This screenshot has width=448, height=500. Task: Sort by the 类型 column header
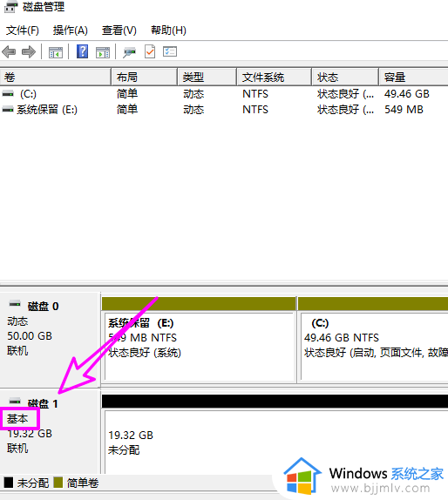click(x=207, y=77)
